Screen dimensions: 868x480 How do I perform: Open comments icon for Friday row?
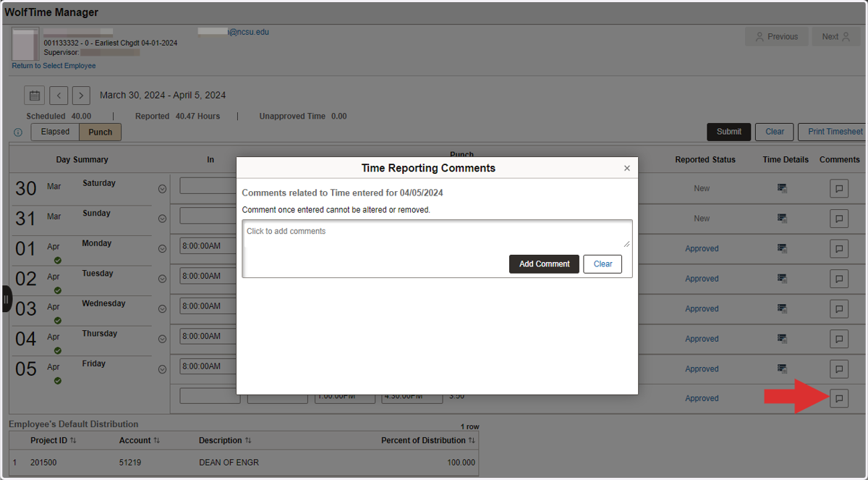[x=839, y=369]
